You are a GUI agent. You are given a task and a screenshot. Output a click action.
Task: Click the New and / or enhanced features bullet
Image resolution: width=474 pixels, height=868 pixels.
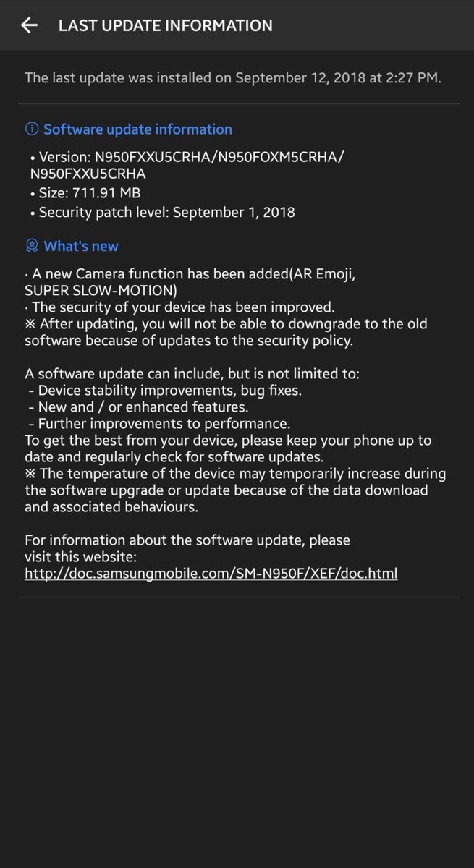pos(137,407)
